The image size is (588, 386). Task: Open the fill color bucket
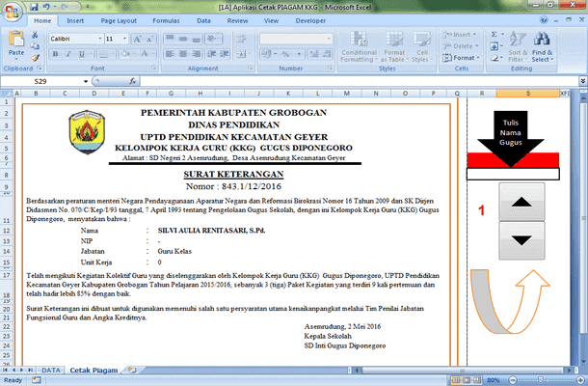[x=125, y=54]
